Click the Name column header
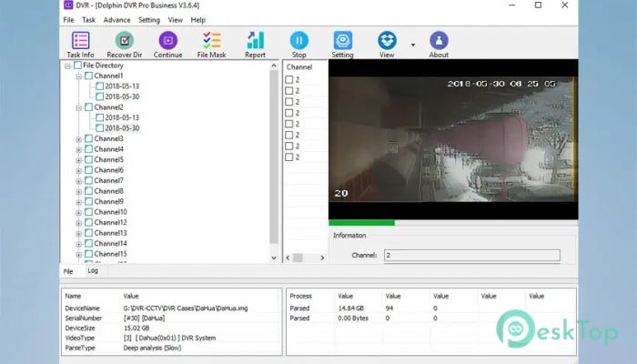Screen dimensions: 637x364 pos(73,296)
